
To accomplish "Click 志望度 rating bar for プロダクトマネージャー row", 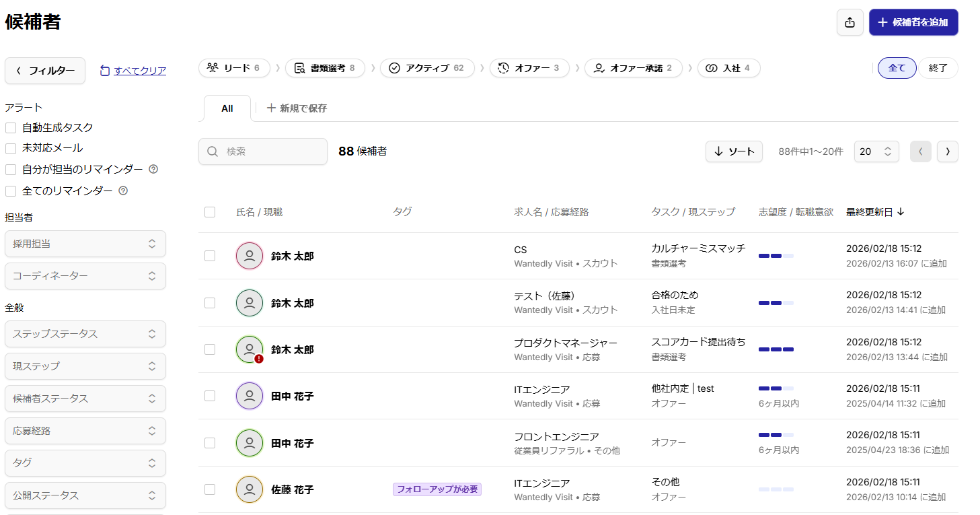I will (x=776, y=349).
